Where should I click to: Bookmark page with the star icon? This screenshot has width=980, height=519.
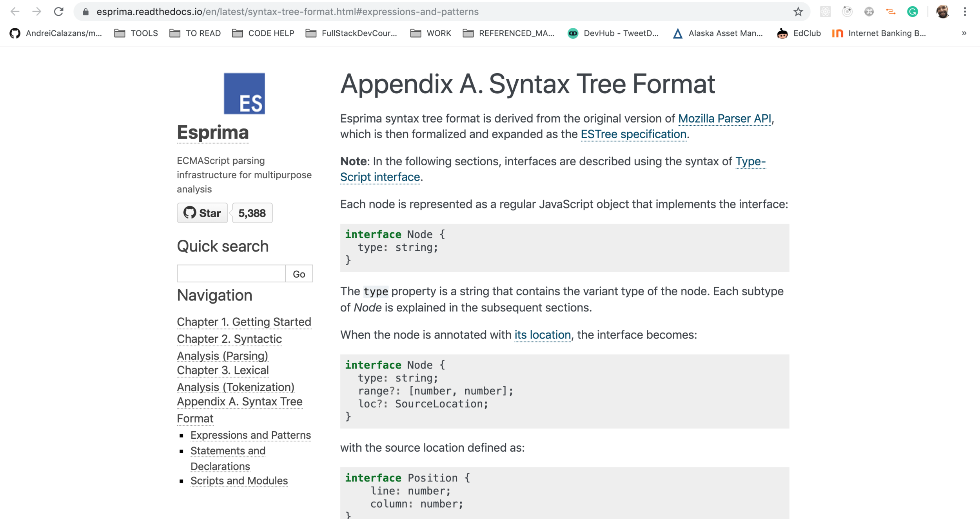pos(798,12)
